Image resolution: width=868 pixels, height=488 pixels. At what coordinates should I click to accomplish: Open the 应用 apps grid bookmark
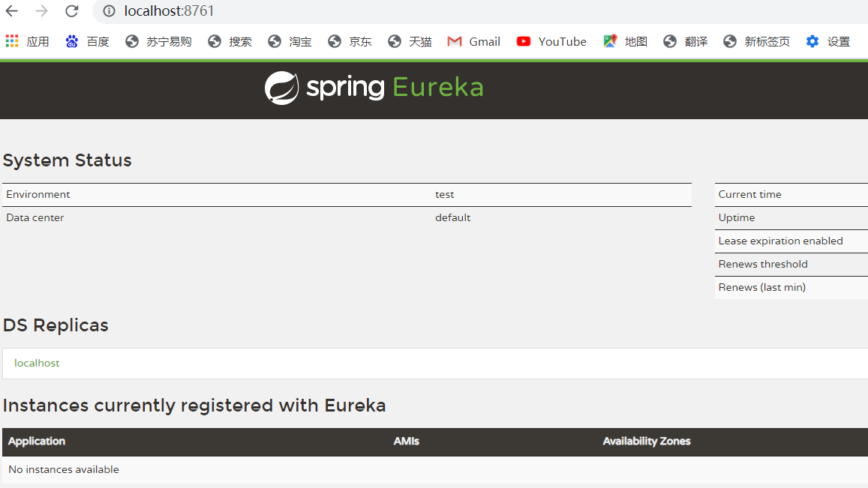(27, 41)
